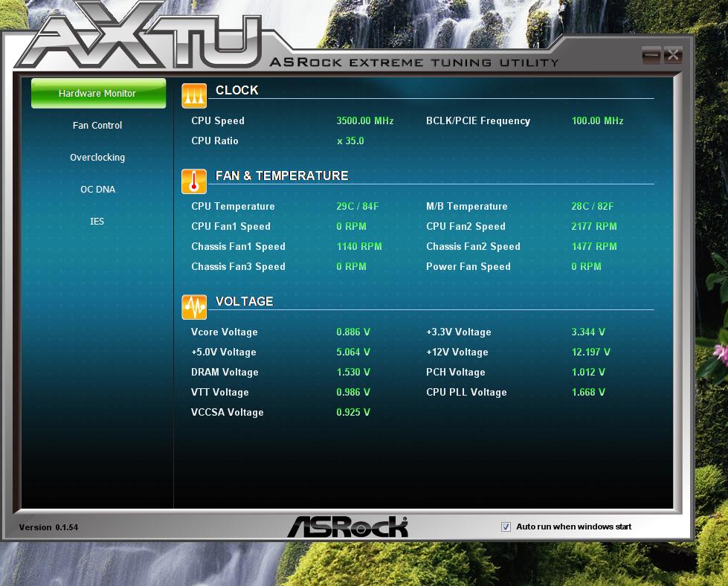
Task: Click the CLOCK section icon
Action: click(194, 96)
